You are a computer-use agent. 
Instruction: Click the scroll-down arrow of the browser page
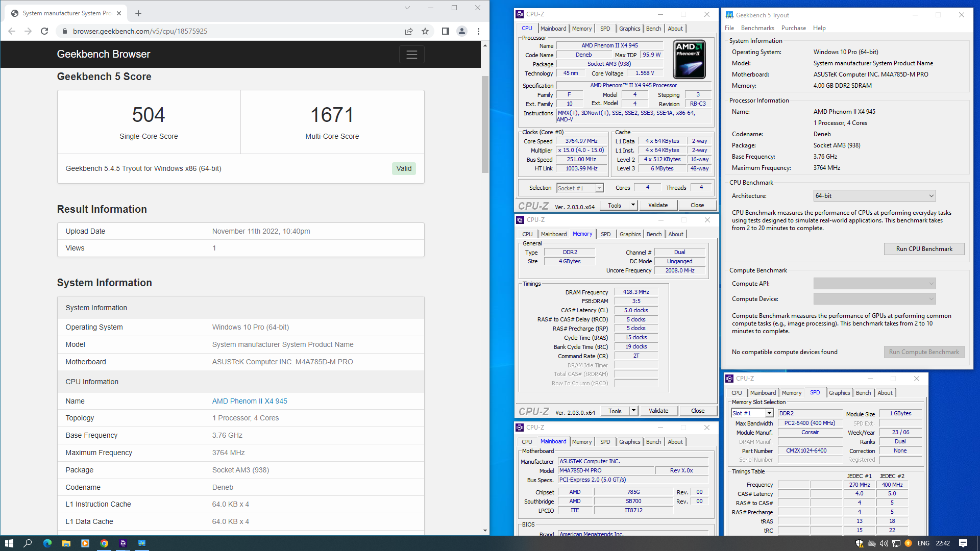click(485, 531)
